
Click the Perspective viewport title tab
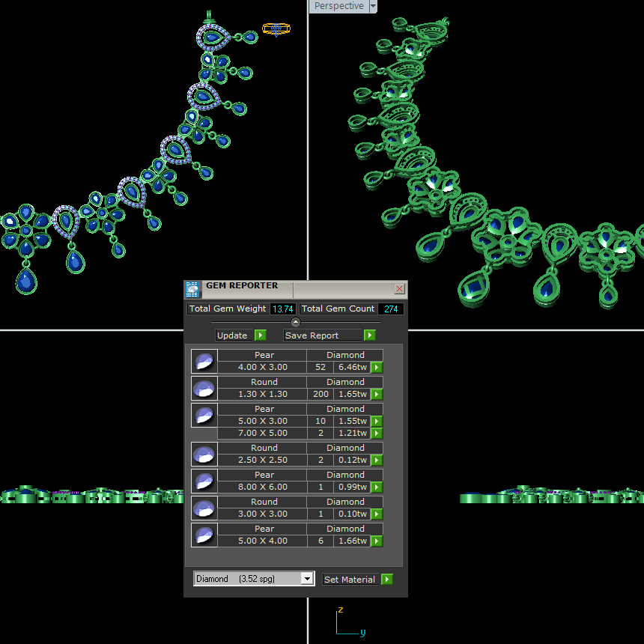click(338, 6)
